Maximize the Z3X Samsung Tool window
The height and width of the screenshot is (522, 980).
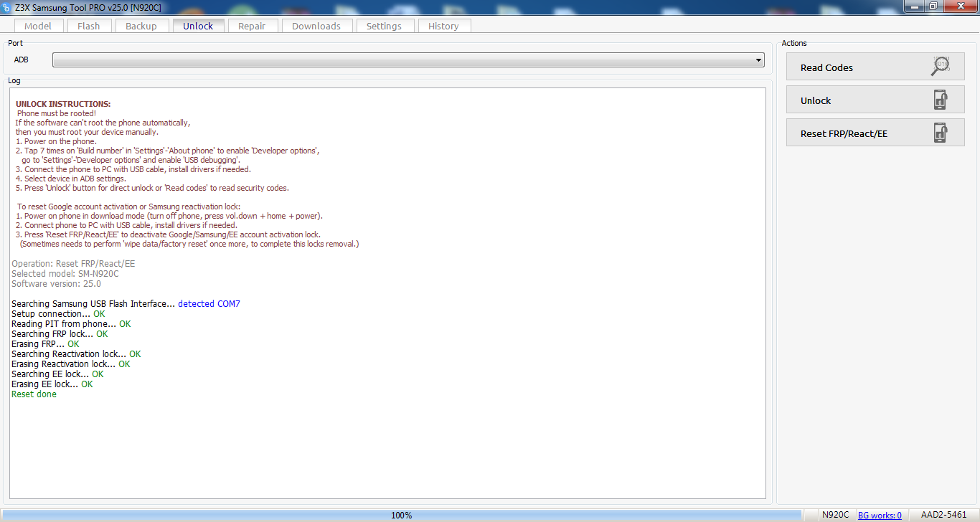(x=933, y=6)
